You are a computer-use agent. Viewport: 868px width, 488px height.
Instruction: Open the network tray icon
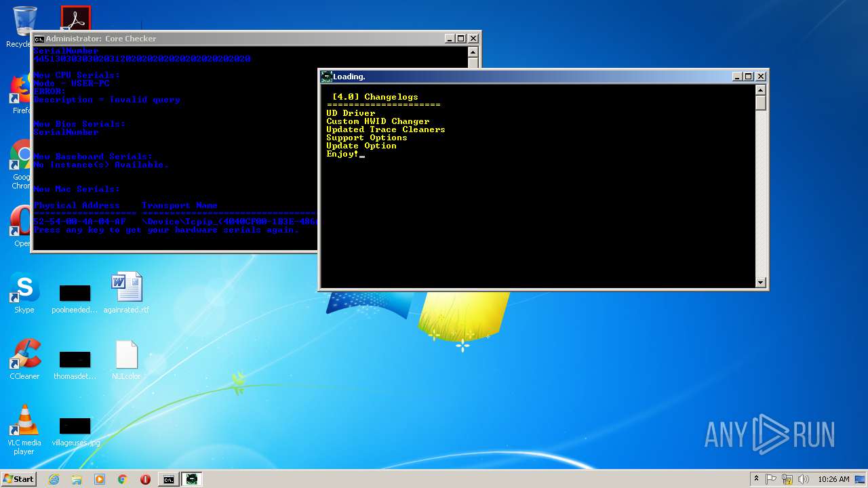click(x=787, y=479)
